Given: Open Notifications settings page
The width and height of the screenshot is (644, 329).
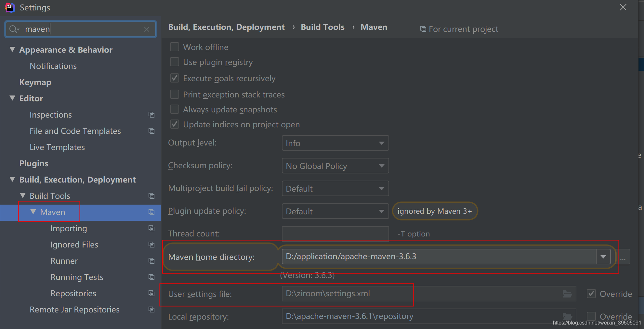Looking at the screenshot, I should 53,66.
